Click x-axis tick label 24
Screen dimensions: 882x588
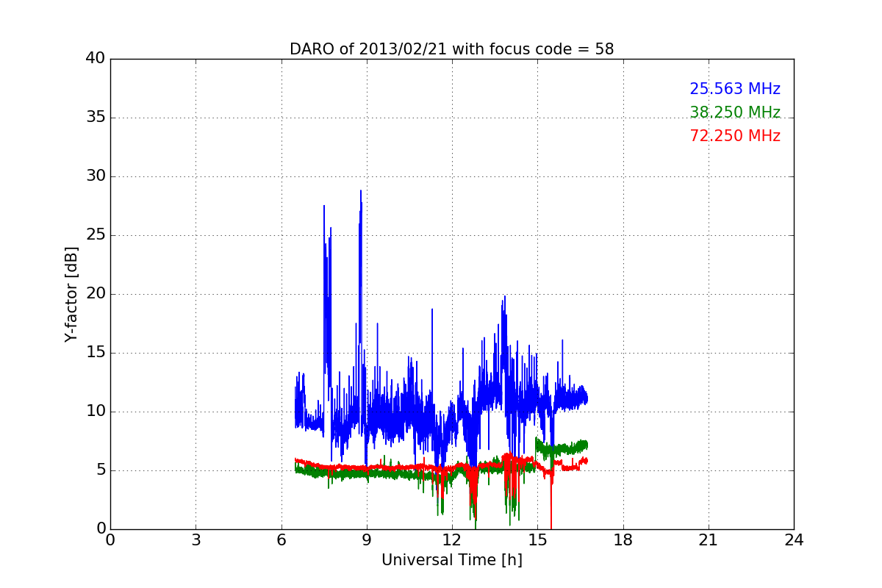[794, 540]
